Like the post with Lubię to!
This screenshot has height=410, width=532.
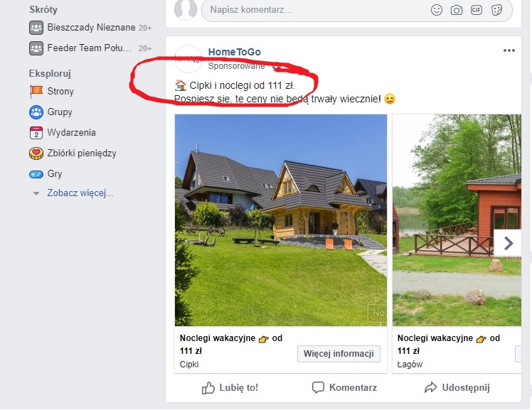click(230, 388)
